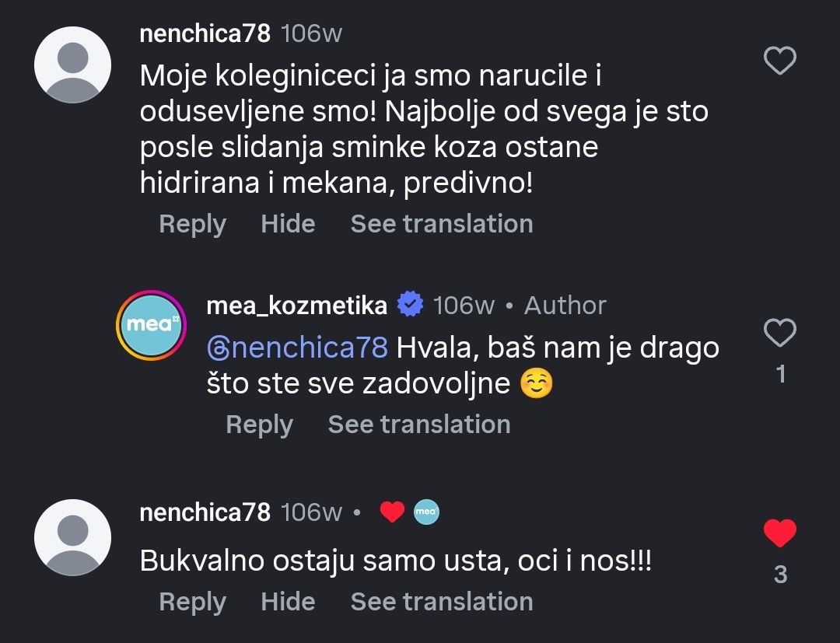See translation of mea_kozmetika's reply
840x643 pixels.
tap(419, 425)
